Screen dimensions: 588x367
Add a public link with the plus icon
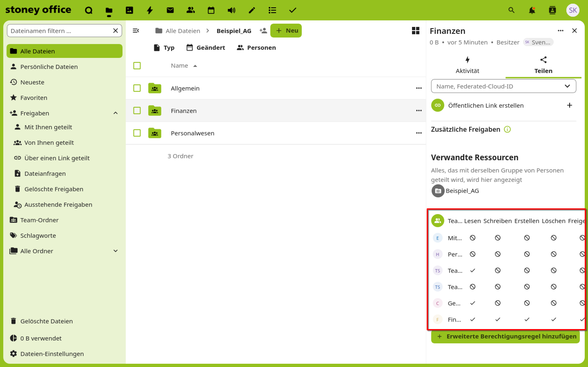pyautogui.click(x=569, y=105)
